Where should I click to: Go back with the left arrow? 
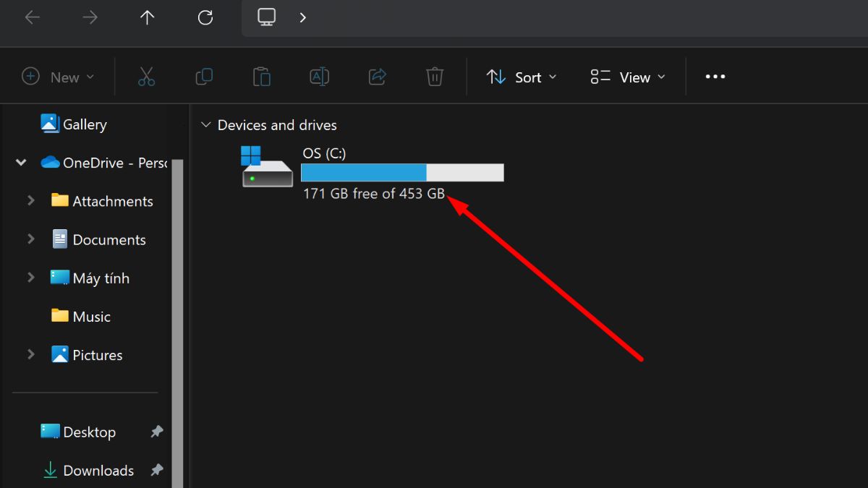pyautogui.click(x=32, y=17)
